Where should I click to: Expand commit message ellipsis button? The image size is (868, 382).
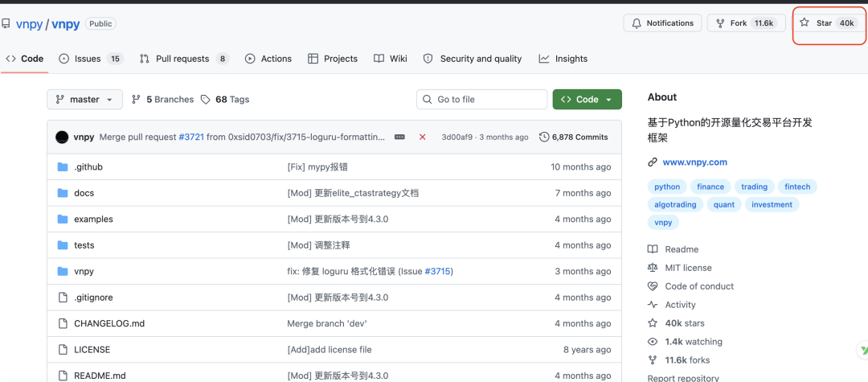[399, 137]
